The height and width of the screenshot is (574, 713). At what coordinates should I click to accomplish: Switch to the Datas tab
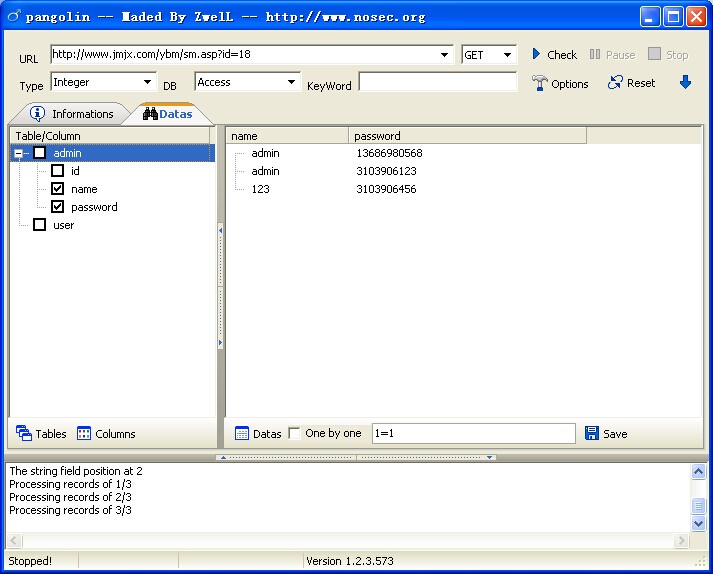click(168, 114)
